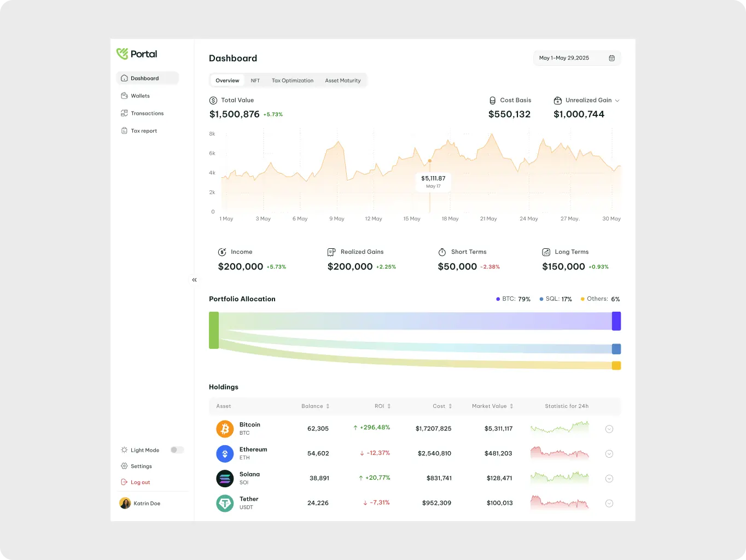Click the Portal logo
The height and width of the screenshot is (560, 746).
coord(136,54)
